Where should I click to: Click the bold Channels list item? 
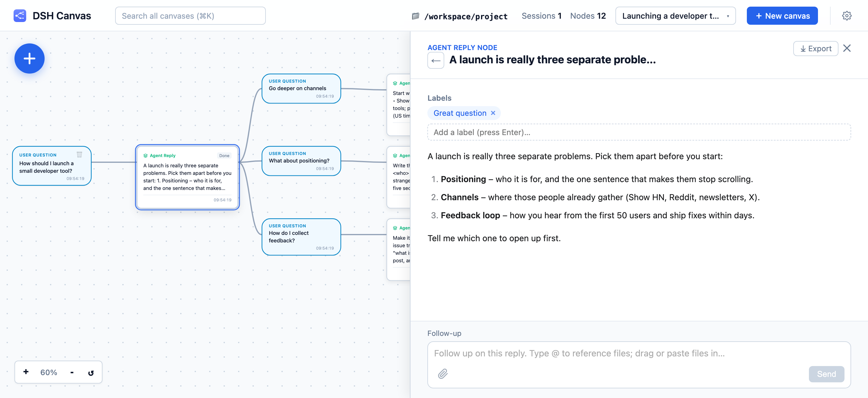460,197
